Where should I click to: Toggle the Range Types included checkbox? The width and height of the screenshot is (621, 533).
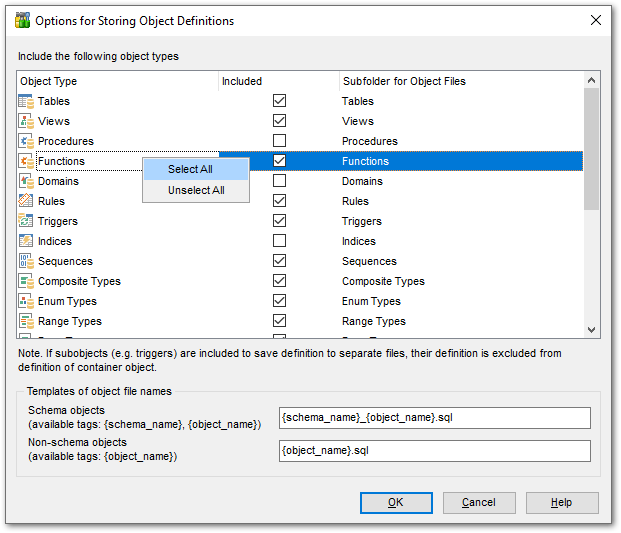(x=279, y=320)
